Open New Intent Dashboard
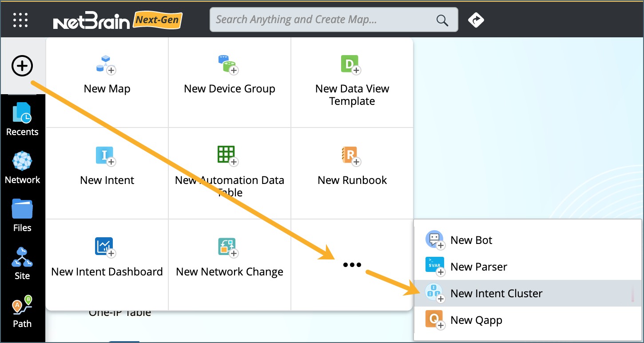Viewport: 644px width, 343px height. click(x=107, y=258)
